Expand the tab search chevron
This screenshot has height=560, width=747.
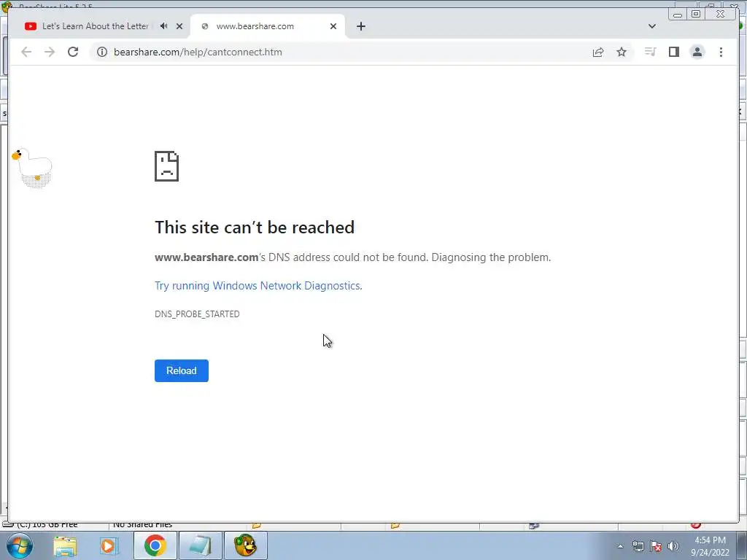pyautogui.click(x=652, y=26)
